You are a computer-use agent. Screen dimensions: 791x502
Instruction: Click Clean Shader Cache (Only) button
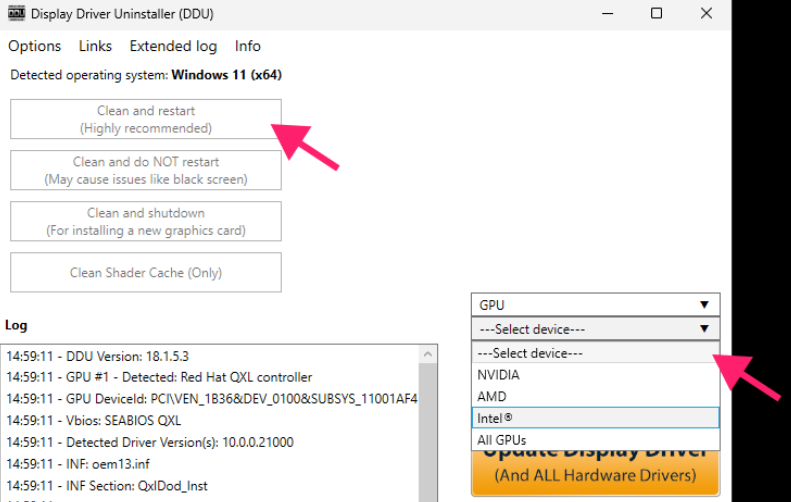tap(146, 272)
